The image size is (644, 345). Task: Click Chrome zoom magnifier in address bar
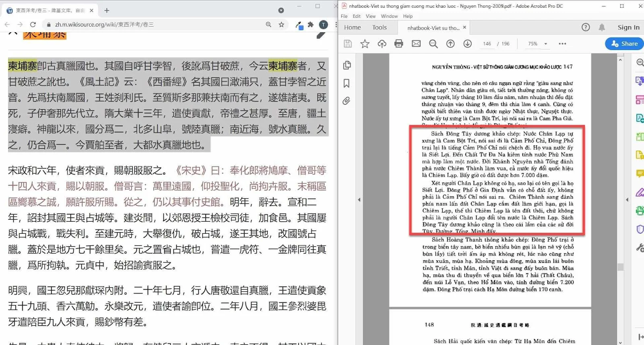click(x=268, y=25)
